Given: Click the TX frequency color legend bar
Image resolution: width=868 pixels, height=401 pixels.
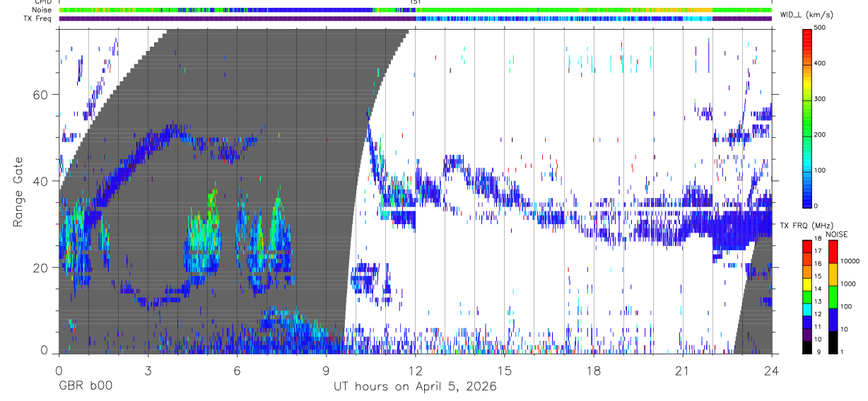Looking at the screenshot, I should point(807,296).
